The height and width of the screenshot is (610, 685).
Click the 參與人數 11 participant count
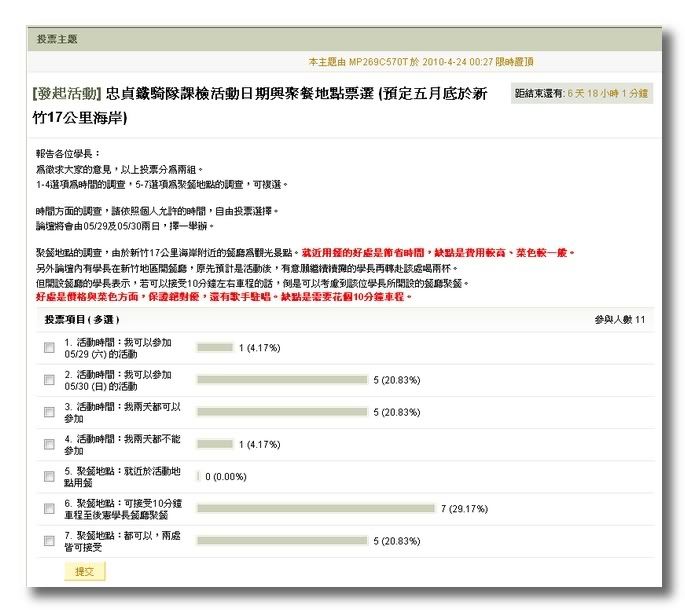[619, 320]
